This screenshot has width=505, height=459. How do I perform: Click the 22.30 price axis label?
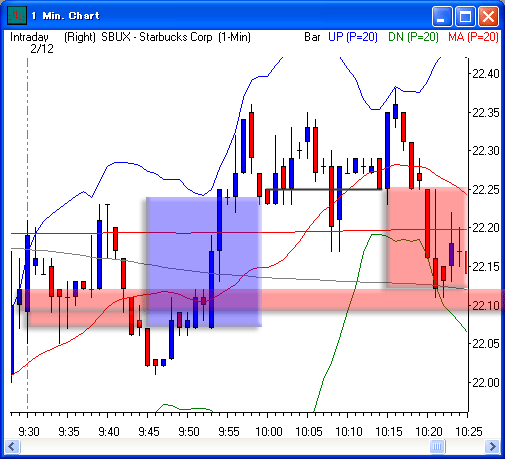(x=486, y=151)
